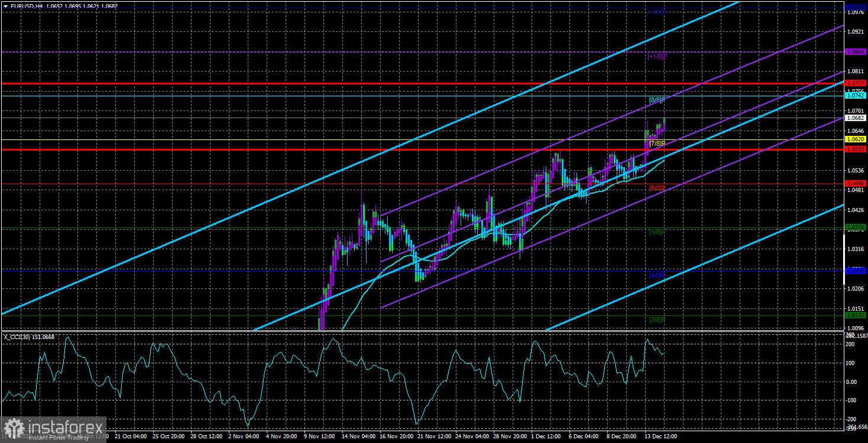
Task: Select the X_CCI(30) 151.0668 indicator label
Action: (x=30, y=337)
